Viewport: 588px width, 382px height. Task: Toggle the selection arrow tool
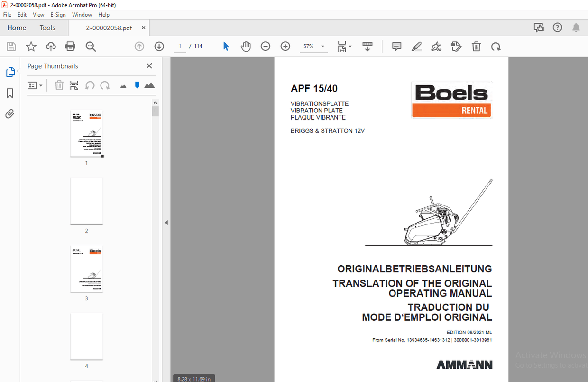coord(226,46)
